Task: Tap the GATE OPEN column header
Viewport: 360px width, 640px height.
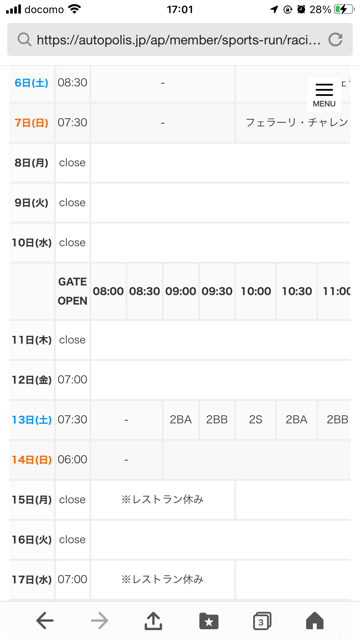Action: (x=72, y=291)
